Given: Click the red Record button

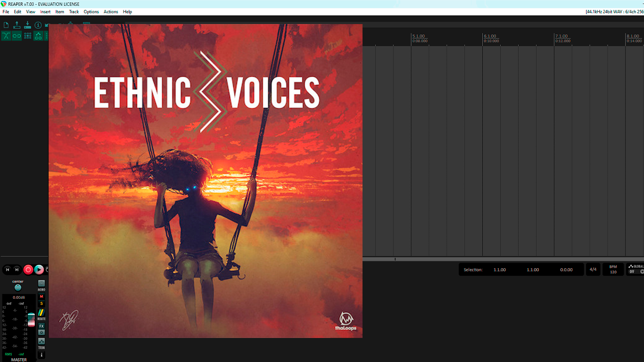Looking at the screenshot, I should (28, 270).
